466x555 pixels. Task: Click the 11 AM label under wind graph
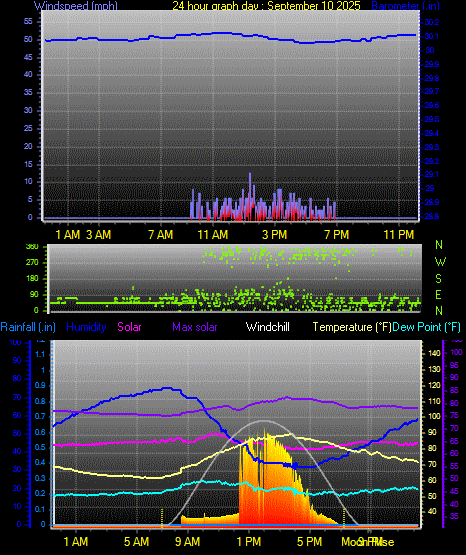[x=213, y=235]
